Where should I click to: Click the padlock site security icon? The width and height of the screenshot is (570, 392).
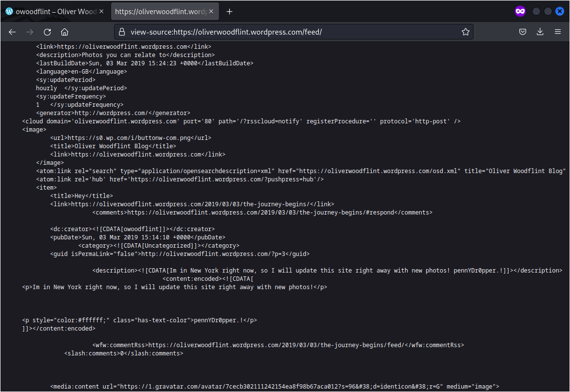coord(122,32)
